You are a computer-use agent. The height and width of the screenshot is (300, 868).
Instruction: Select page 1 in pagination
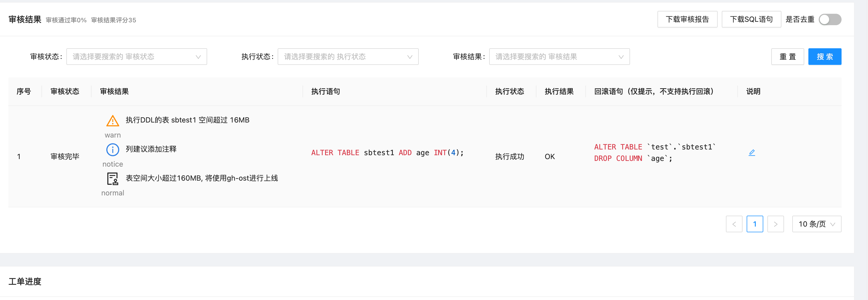[x=755, y=224]
